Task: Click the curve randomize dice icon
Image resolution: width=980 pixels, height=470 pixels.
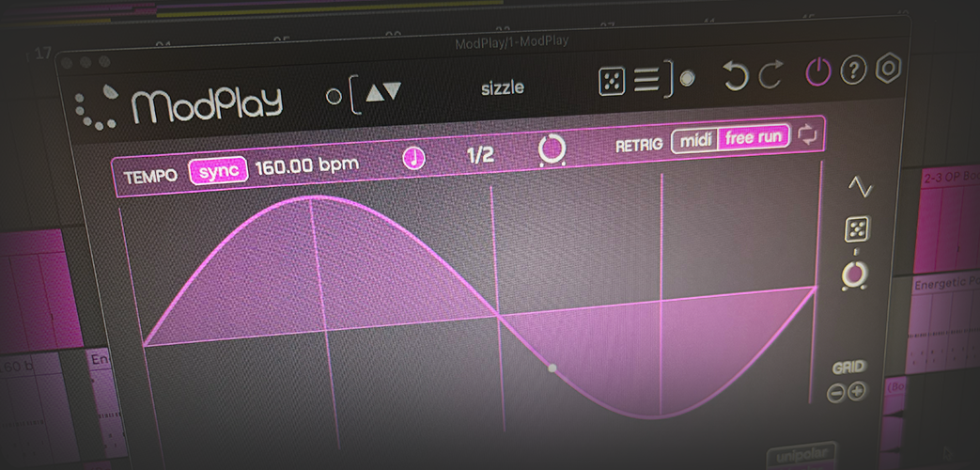Action: pos(858,229)
